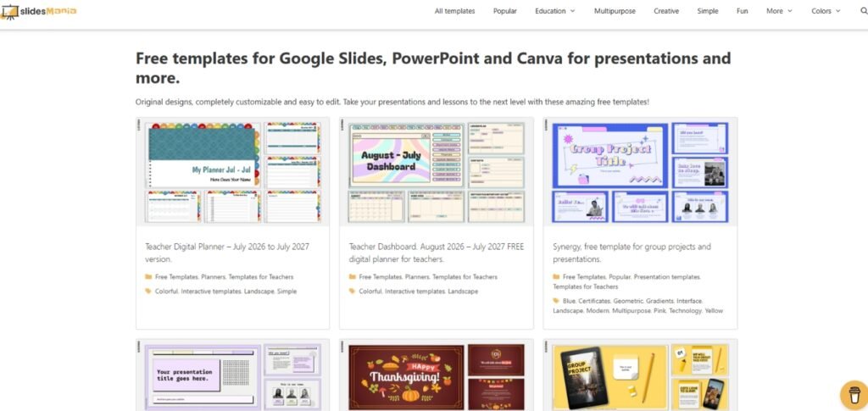Select the Creative menu item
Image resolution: width=868 pixels, height=411 pixels.
pos(666,10)
